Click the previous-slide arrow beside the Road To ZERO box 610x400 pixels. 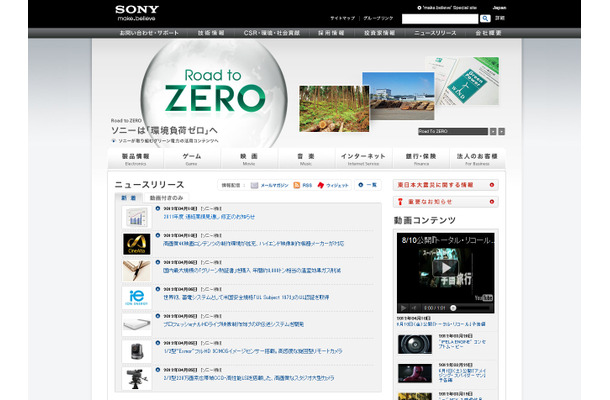click(x=493, y=132)
